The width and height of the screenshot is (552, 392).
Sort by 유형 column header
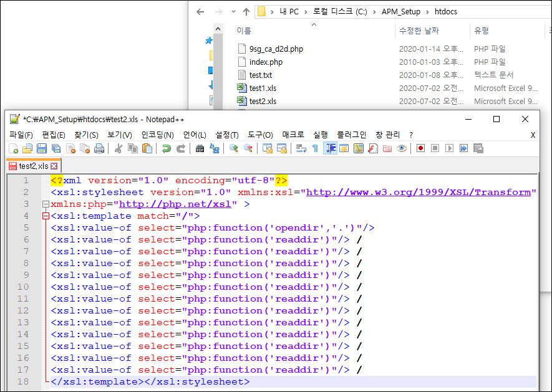click(x=482, y=31)
